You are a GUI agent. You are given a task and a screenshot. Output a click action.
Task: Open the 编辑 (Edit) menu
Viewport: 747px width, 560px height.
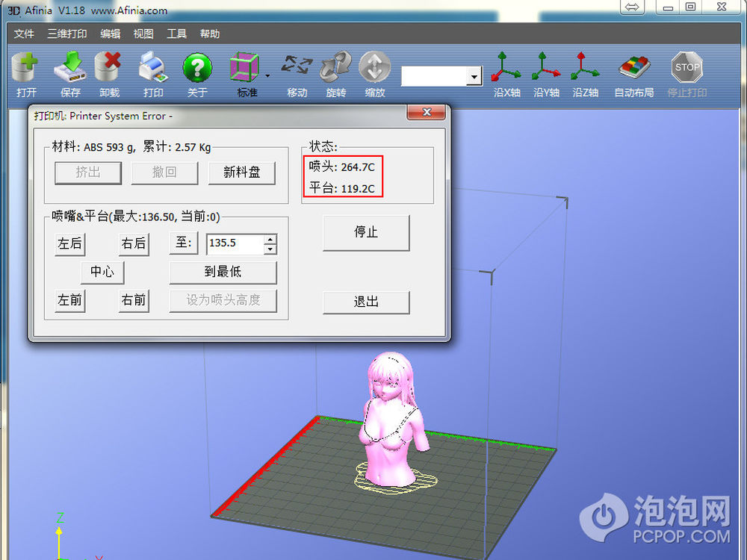point(111,34)
